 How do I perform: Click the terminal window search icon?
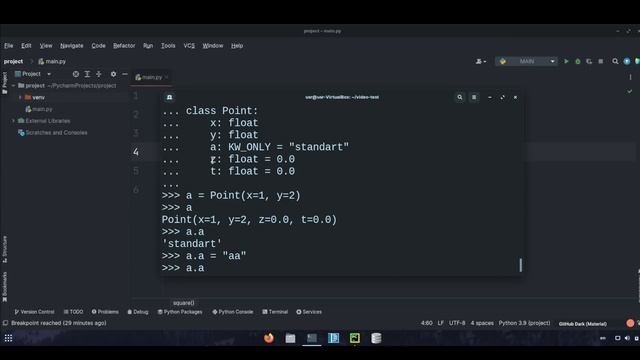[460, 97]
